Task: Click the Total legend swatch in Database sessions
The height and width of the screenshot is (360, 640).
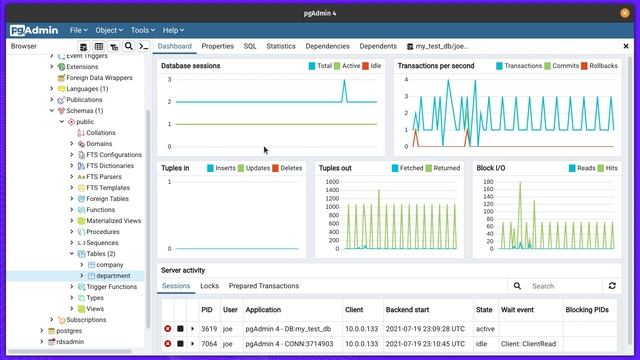Action: (312, 66)
